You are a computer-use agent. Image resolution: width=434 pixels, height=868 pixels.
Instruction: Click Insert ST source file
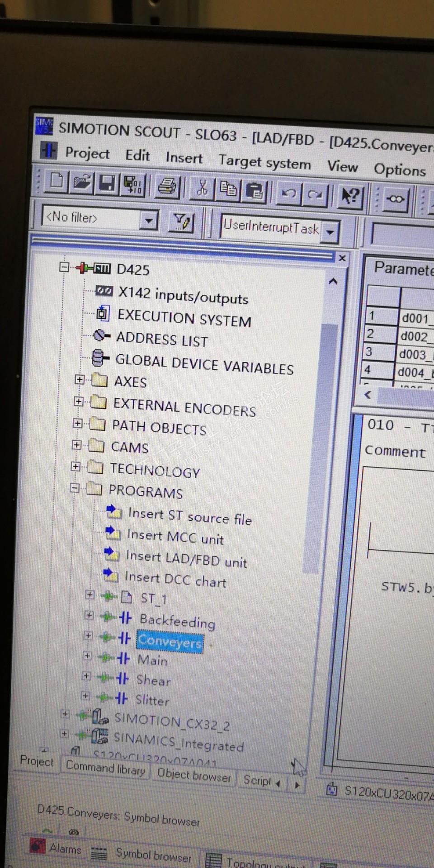(x=190, y=516)
